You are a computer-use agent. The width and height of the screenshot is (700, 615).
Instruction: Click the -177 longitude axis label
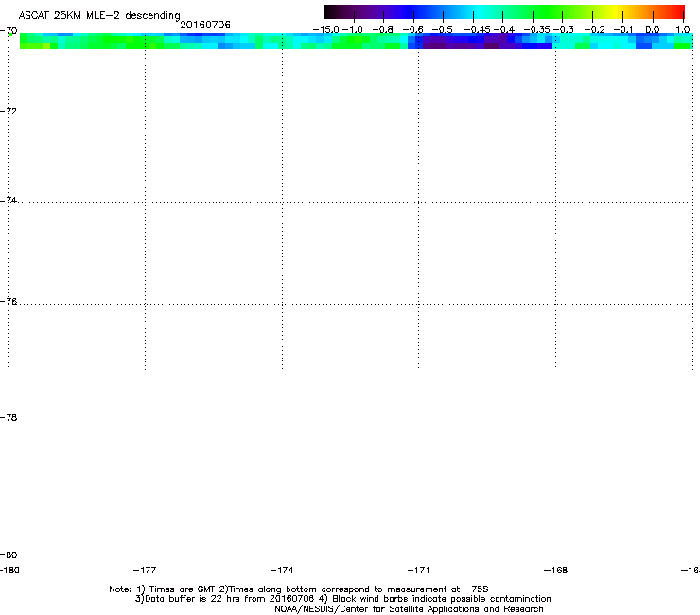[145, 570]
